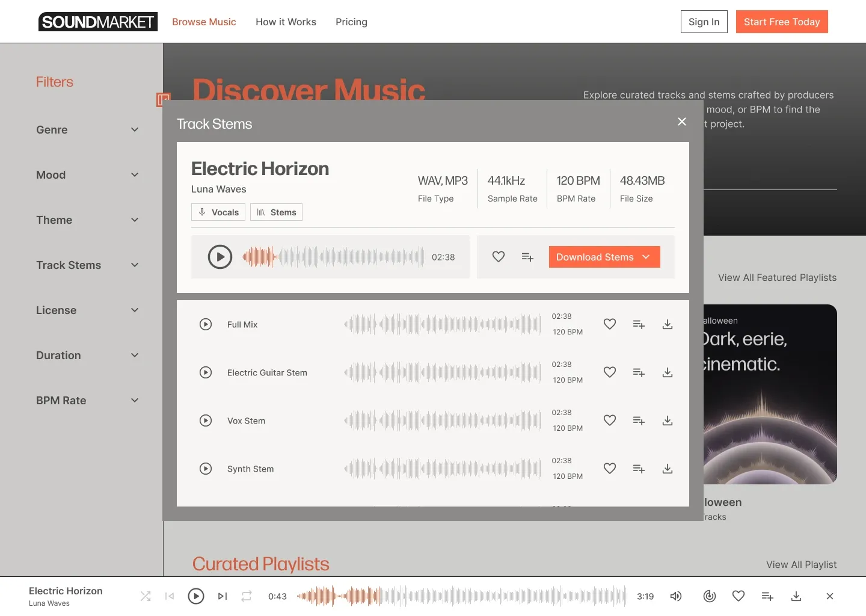Expand the Genre filter
The width and height of the screenshot is (866, 616).
point(88,130)
